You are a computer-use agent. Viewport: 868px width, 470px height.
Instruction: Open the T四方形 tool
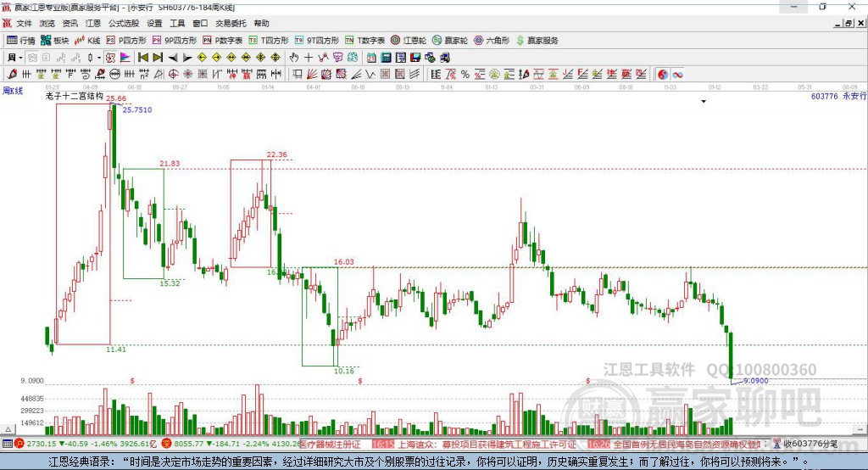pyautogui.click(x=269, y=41)
